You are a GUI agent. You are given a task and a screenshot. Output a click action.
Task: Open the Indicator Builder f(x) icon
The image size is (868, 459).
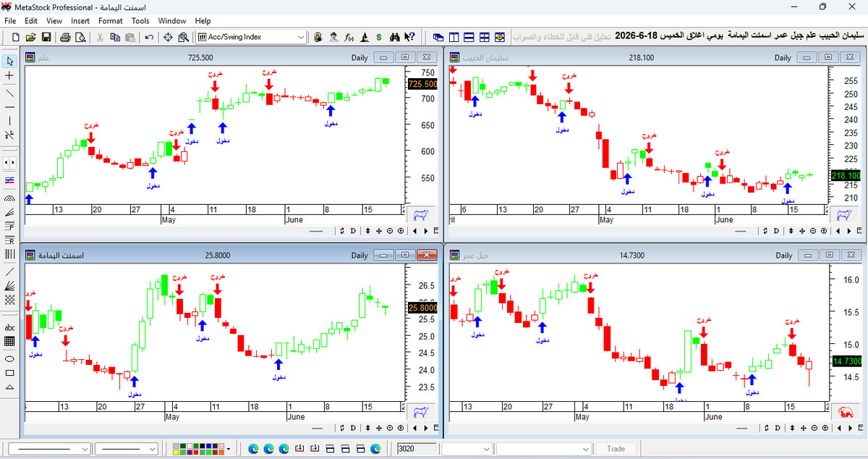pyautogui.click(x=349, y=37)
